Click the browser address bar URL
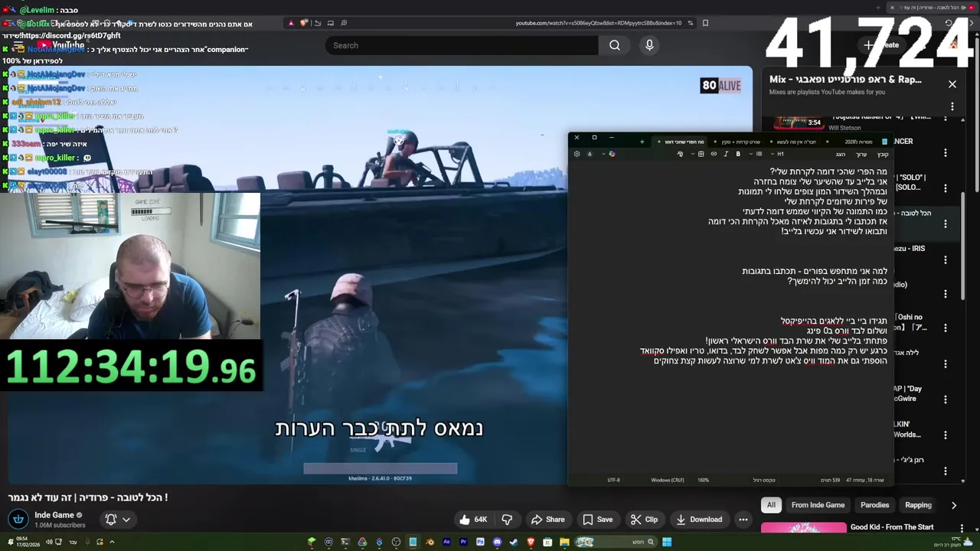Viewport: 980px width, 551px height. (x=598, y=23)
